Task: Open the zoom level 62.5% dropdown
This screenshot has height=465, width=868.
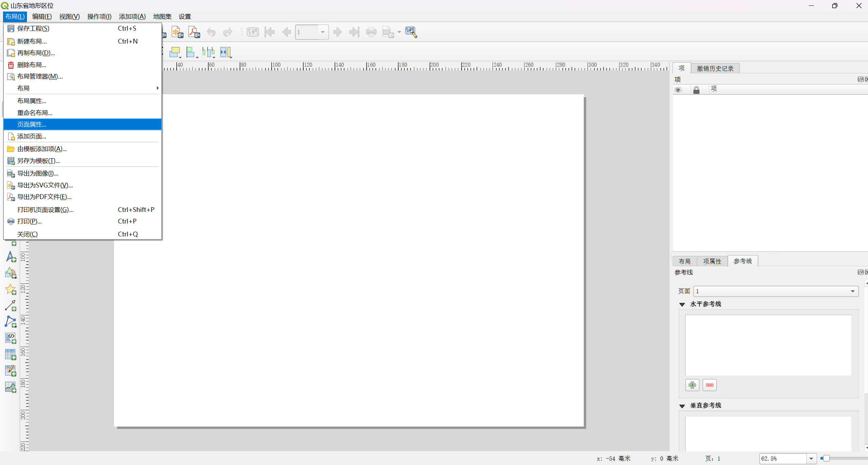Action: click(x=811, y=459)
